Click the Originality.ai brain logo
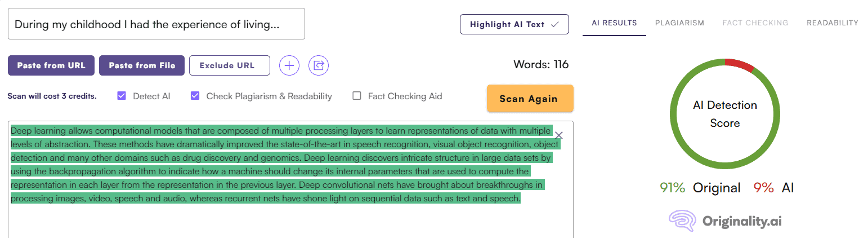The width and height of the screenshot is (868, 238). tap(682, 221)
